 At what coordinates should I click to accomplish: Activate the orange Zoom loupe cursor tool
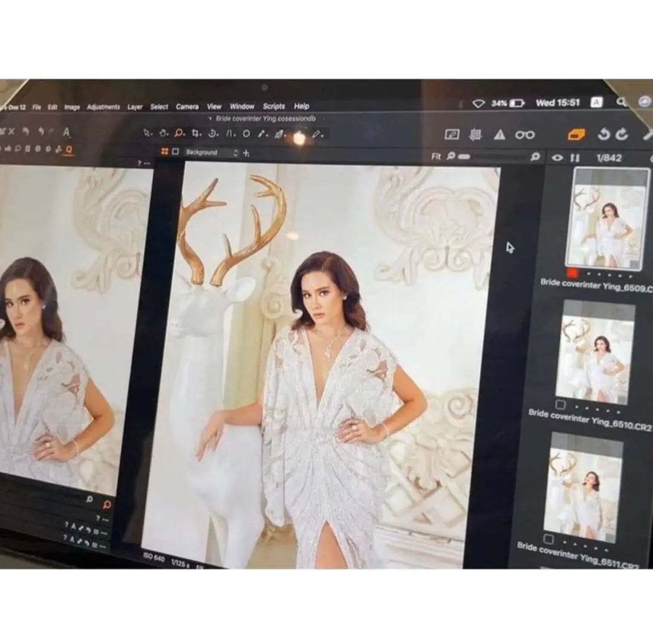179,132
